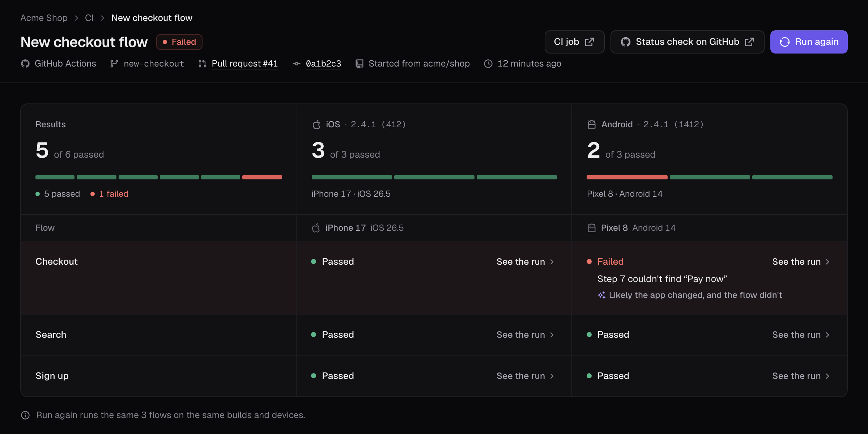See the run for Search on Pixel 8
Viewport: 868px width, 434px height.
click(801, 335)
